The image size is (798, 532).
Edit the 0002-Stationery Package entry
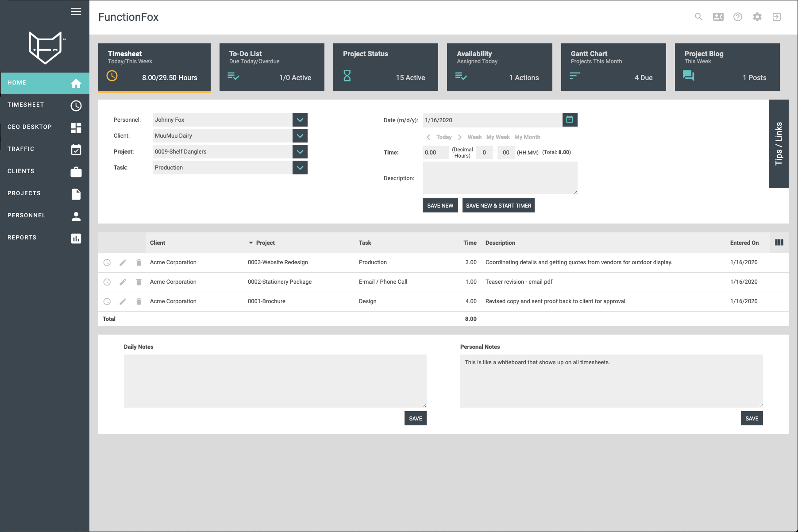[x=123, y=282]
